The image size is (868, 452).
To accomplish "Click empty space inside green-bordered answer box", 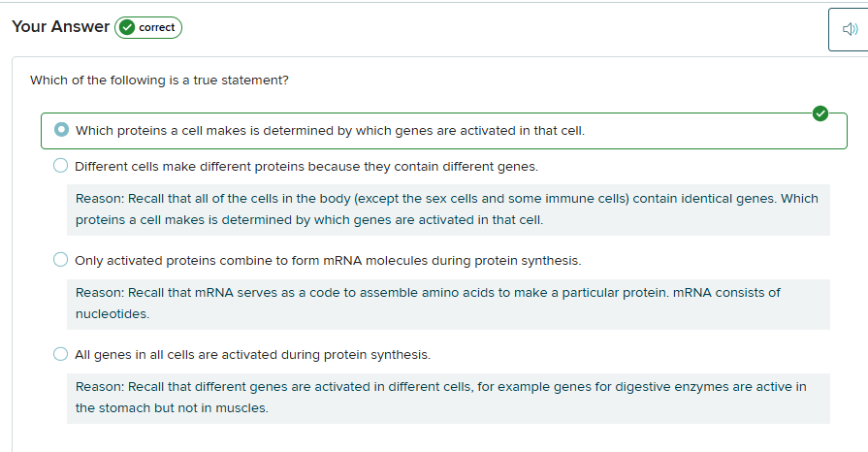I will click(708, 131).
